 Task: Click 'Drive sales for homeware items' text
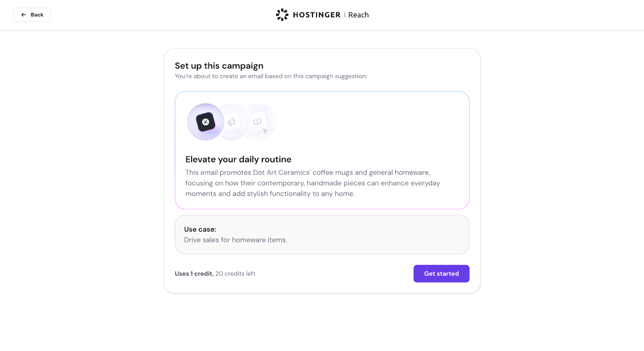tap(235, 240)
